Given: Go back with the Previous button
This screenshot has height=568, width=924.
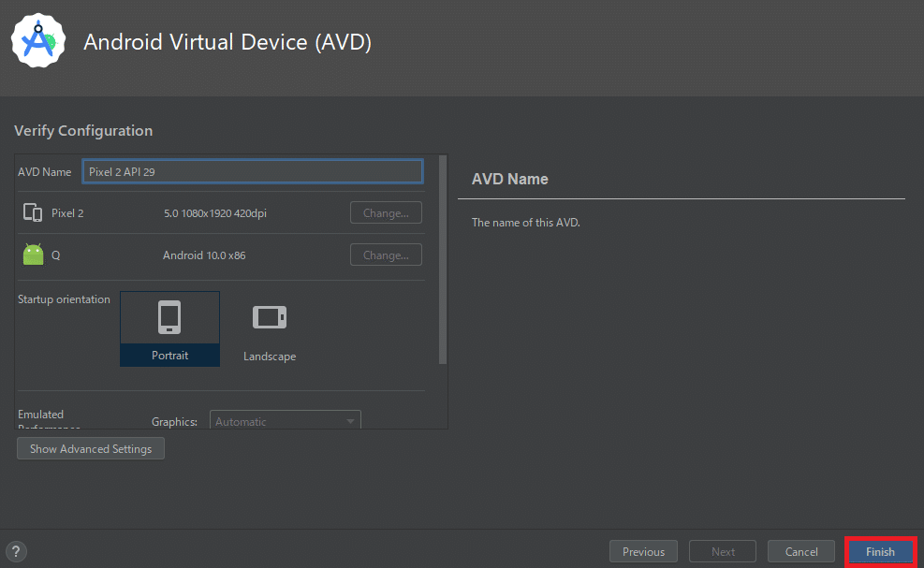Looking at the screenshot, I should (643, 551).
